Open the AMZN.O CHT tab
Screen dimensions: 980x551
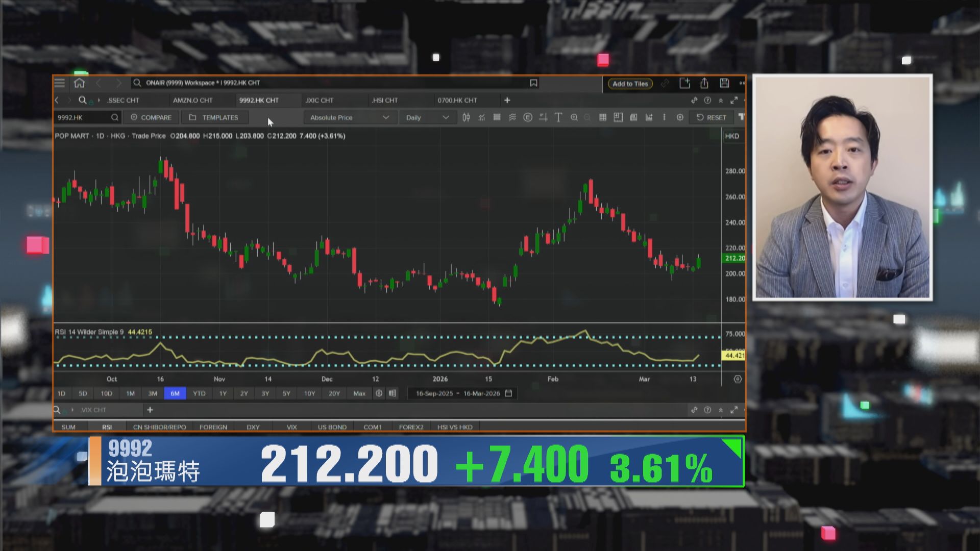(192, 101)
